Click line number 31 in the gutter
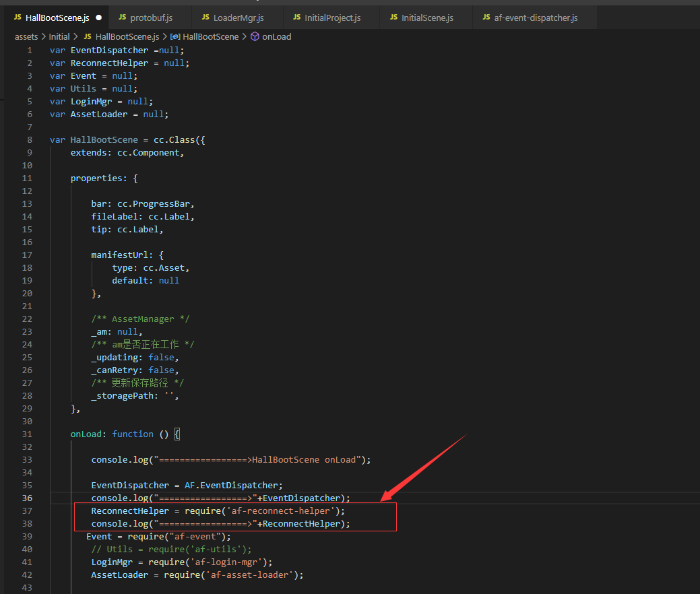Image resolution: width=700 pixels, height=594 pixels. point(27,434)
